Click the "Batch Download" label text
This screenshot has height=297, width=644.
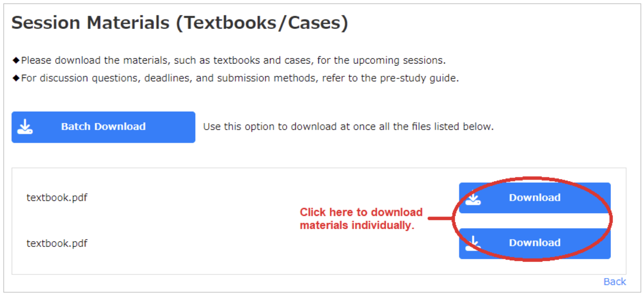point(103,127)
